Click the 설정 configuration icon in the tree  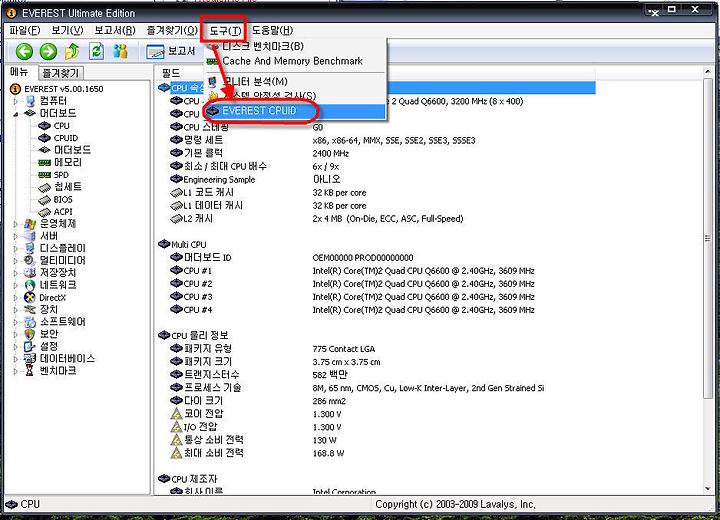[30, 346]
